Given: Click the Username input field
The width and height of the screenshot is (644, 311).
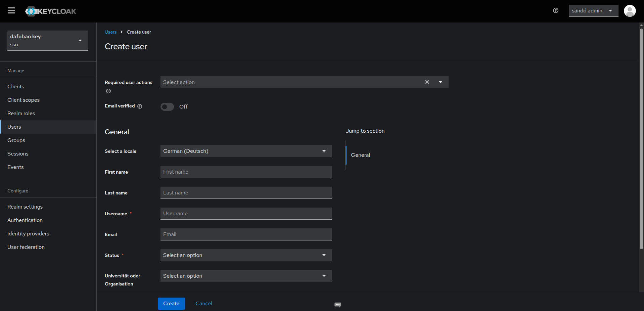Looking at the screenshot, I should (x=246, y=214).
